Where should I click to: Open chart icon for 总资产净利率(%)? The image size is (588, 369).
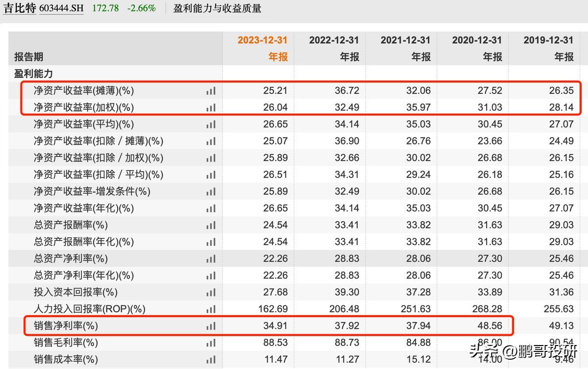pos(211,258)
